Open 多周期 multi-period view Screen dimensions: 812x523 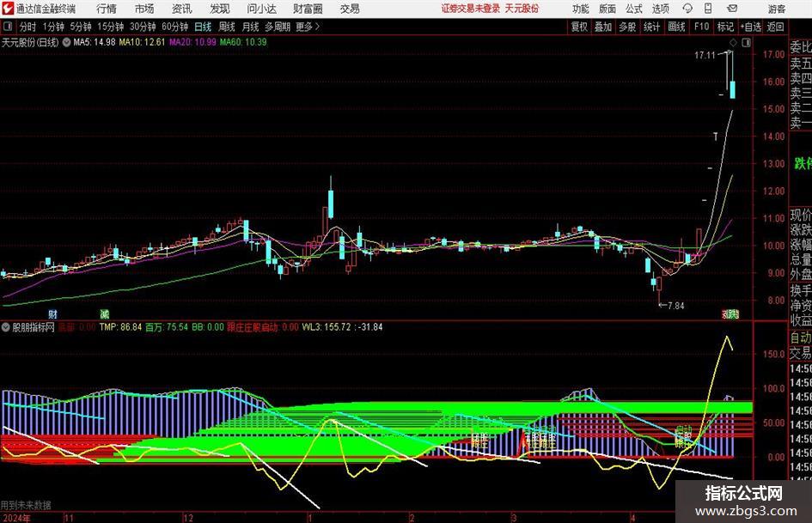[x=278, y=27]
